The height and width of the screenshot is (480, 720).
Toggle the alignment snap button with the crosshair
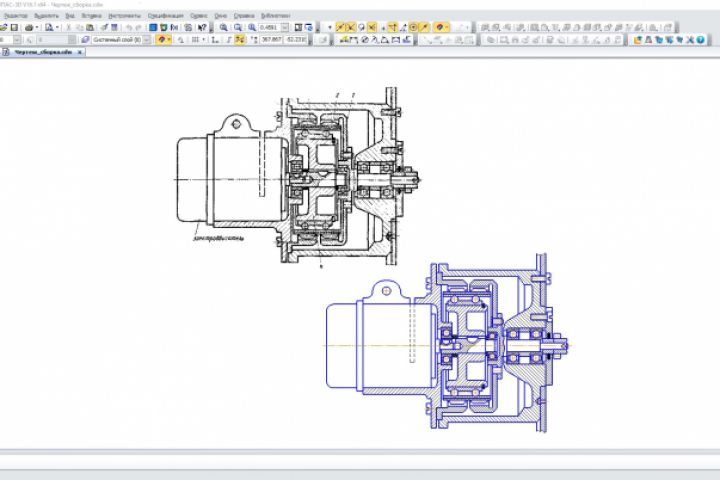click(x=393, y=28)
